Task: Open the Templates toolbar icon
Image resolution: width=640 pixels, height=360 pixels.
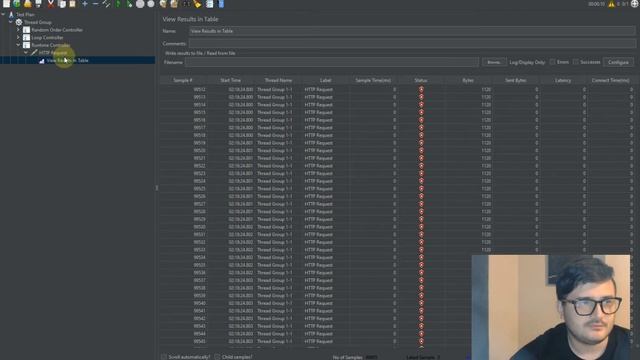Action: pyautogui.click(x=17, y=4)
